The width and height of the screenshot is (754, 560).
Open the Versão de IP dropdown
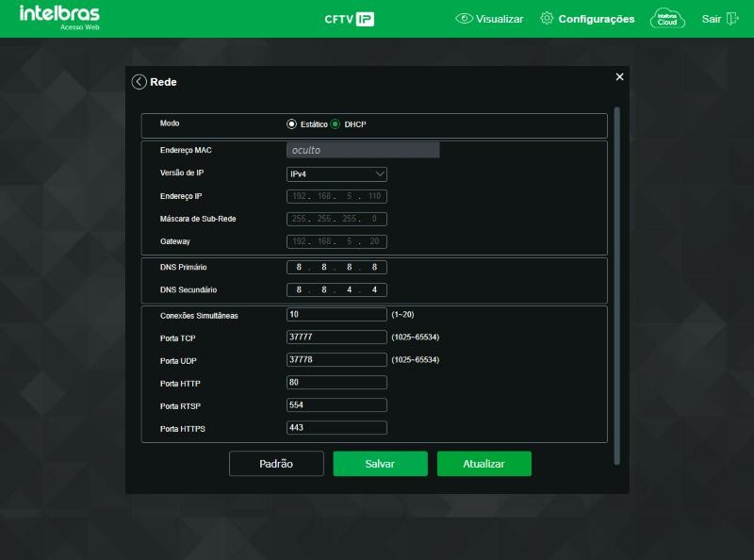(336, 174)
